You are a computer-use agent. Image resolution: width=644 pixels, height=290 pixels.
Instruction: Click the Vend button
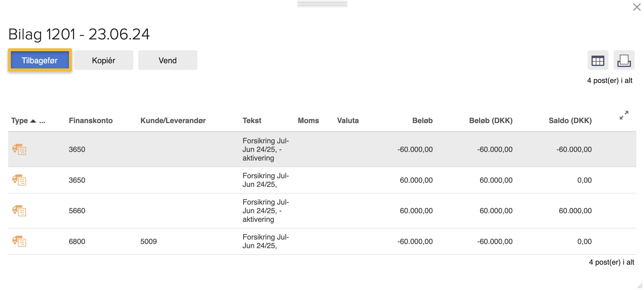pyautogui.click(x=167, y=60)
